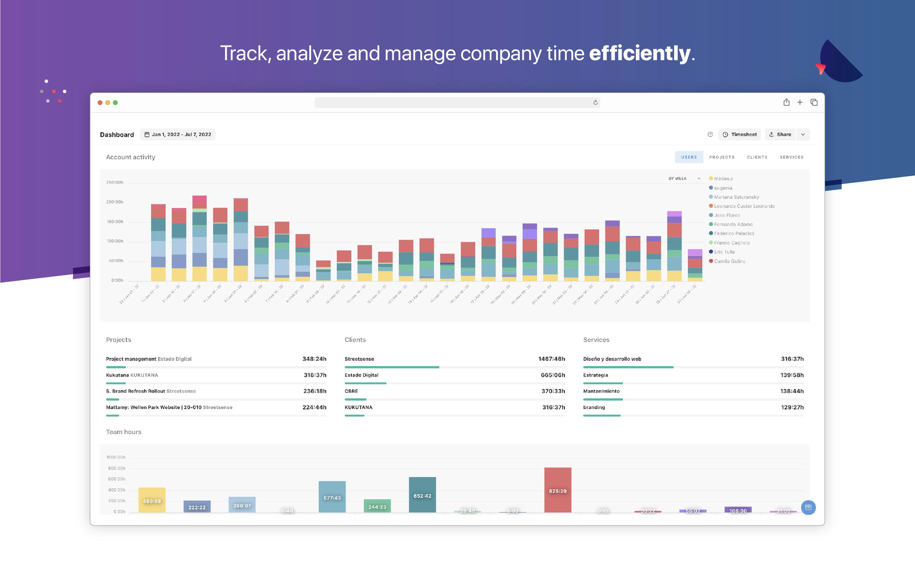Click the calendar icon in the date range
The height and width of the screenshot is (588, 915).
[x=147, y=134]
